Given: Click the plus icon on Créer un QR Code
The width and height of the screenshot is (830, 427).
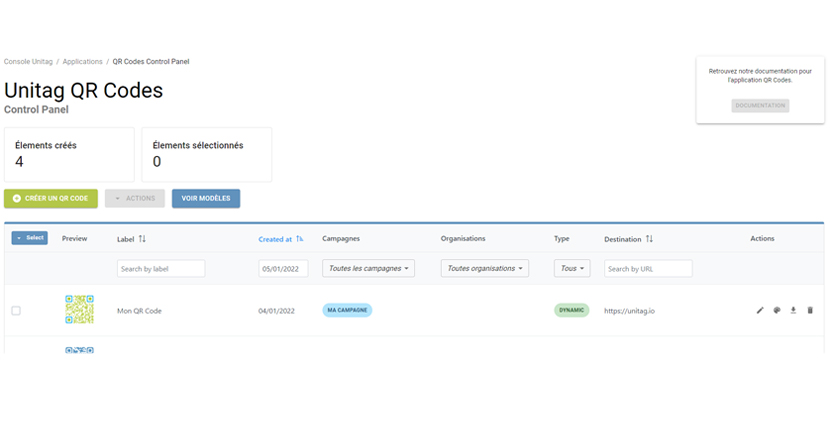Looking at the screenshot, I should point(17,199).
